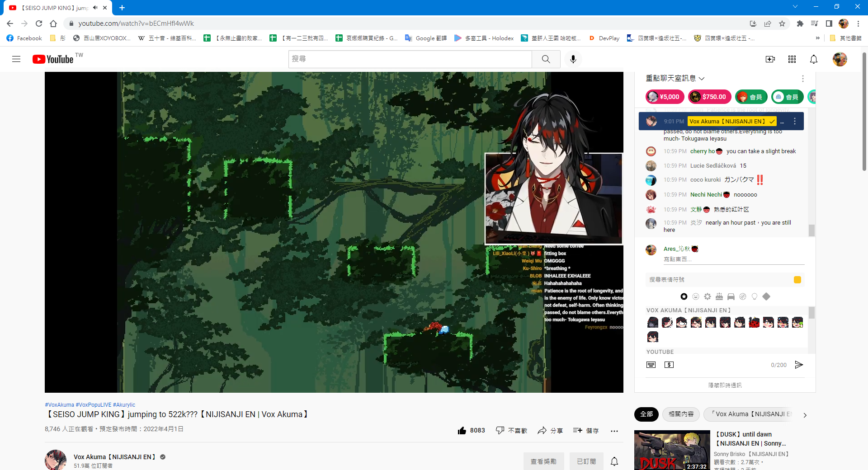
Task: Expand hidden bookmarks overflow chevron
Action: pyautogui.click(x=817, y=38)
